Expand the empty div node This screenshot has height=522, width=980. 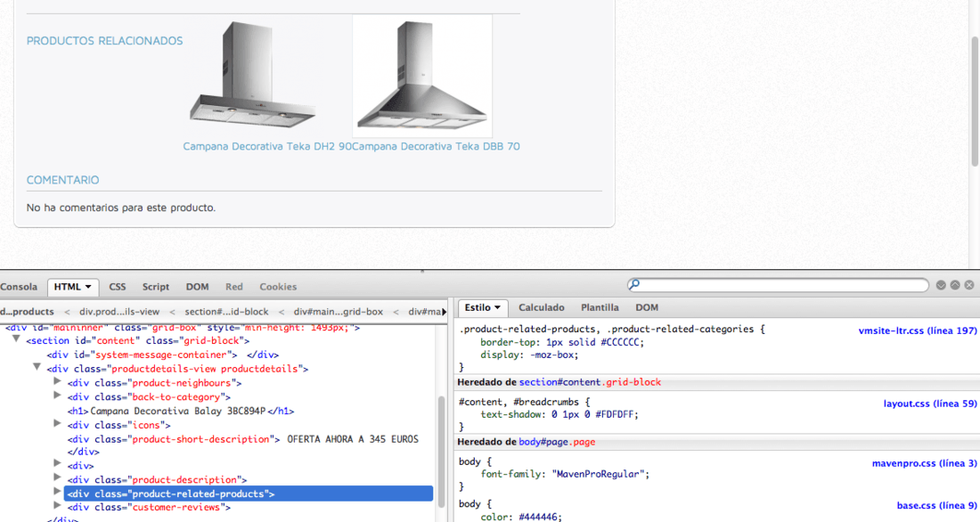[x=58, y=464]
